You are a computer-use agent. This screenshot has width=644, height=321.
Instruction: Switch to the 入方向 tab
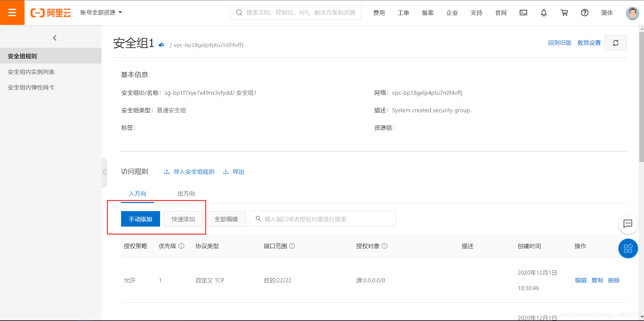[138, 194]
